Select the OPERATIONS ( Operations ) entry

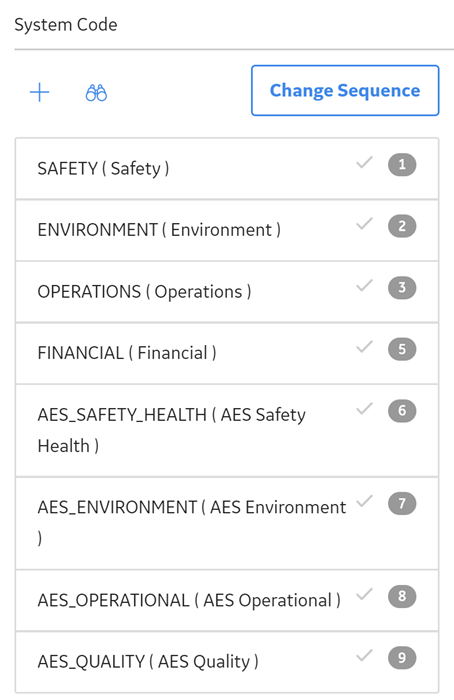tap(227, 292)
